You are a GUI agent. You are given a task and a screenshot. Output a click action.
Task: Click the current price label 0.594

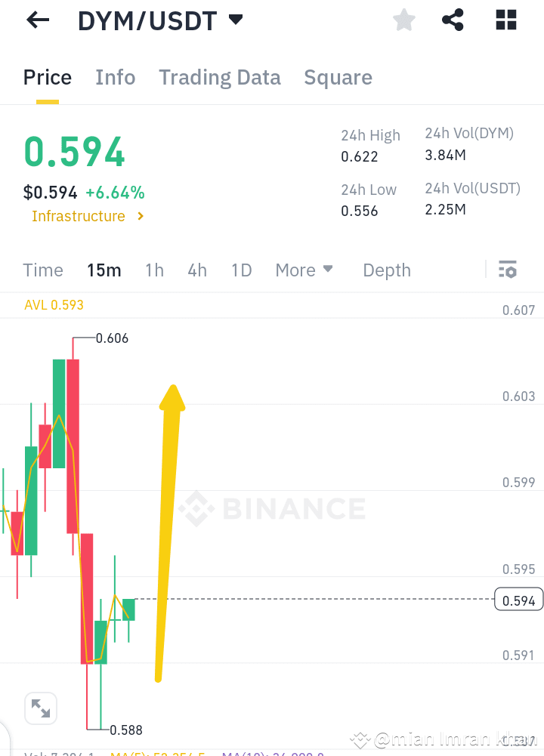[x=518, y=599]
